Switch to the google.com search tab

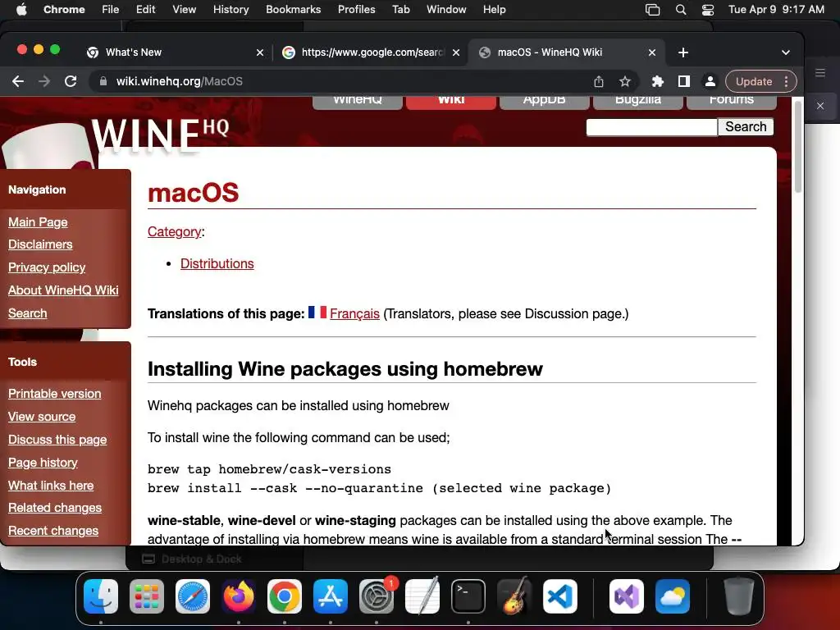(x=370, y=52)
